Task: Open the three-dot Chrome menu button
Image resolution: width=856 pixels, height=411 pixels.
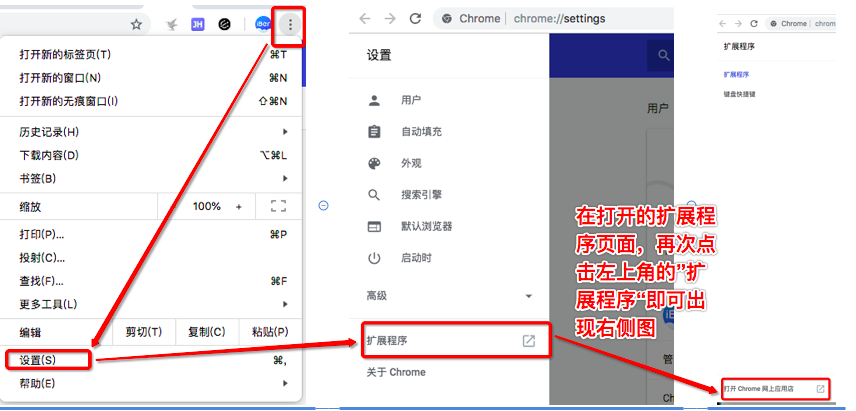Action: [290, 25]
